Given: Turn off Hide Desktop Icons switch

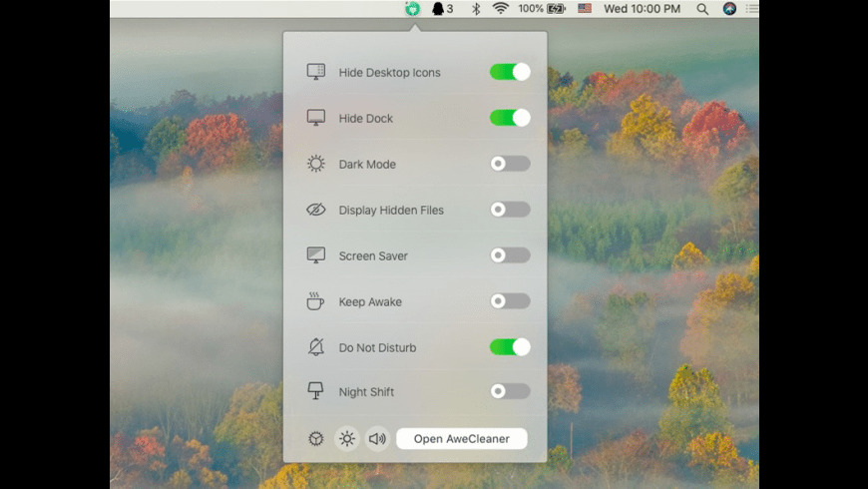Looking at the screenshot, I should (510, 72).
